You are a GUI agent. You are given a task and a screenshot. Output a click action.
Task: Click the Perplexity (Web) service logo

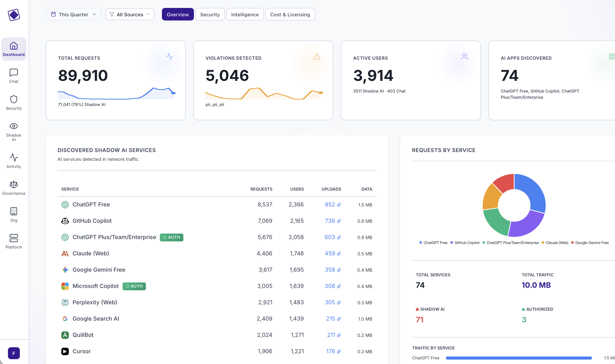click(65, 303)
